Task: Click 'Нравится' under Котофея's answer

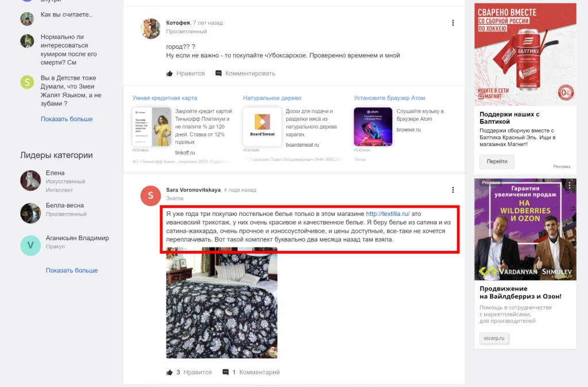Action: (191, 73)
